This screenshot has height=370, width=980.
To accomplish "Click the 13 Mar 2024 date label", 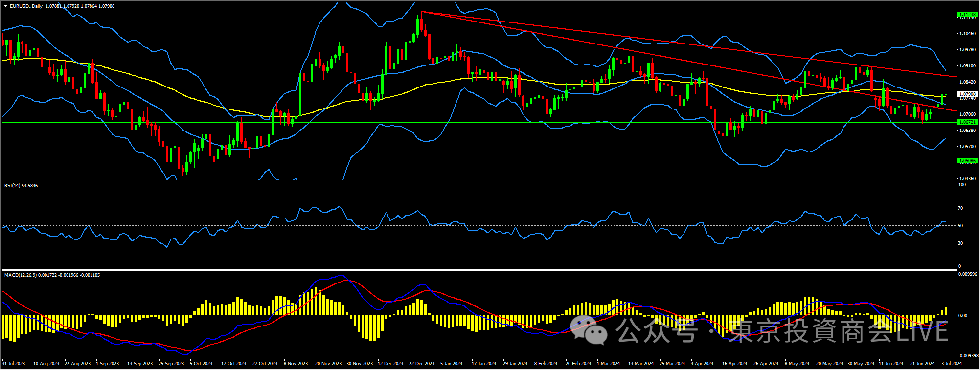I will click(x=641, y=364).
